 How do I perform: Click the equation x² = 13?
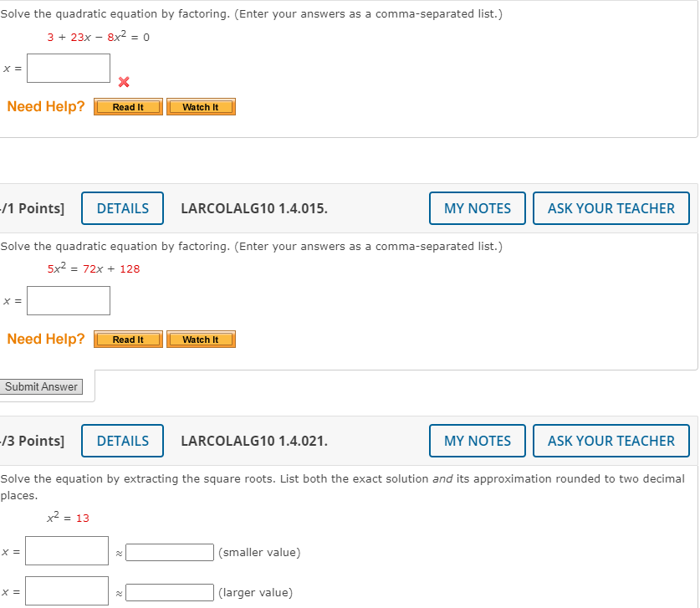[x=69, y=518]
